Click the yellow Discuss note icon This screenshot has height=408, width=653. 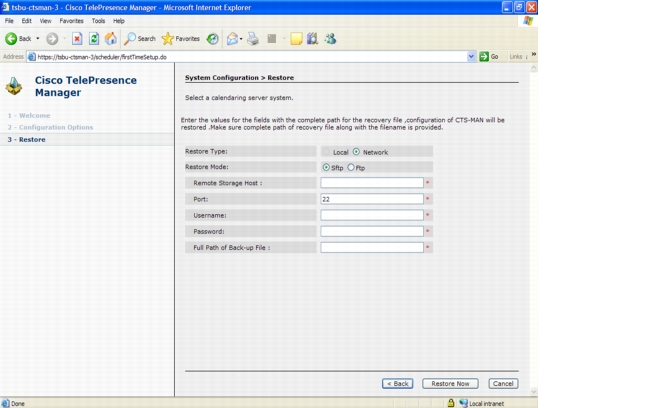(x=296, y=39)
